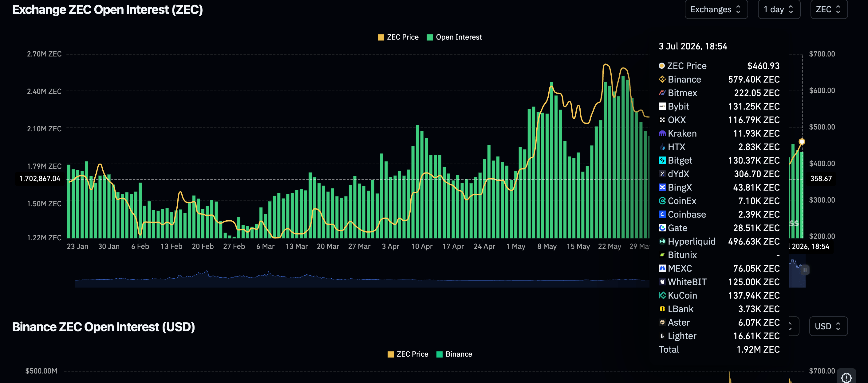This screenshot has height=383, width=868.
Task: Click the Exchange ZEC Open Interest heading
Action: (x=108, y=10)
